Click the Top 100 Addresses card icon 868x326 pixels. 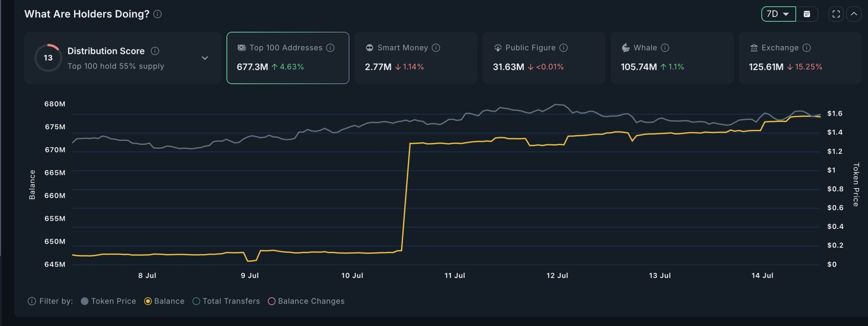[242, 47]
